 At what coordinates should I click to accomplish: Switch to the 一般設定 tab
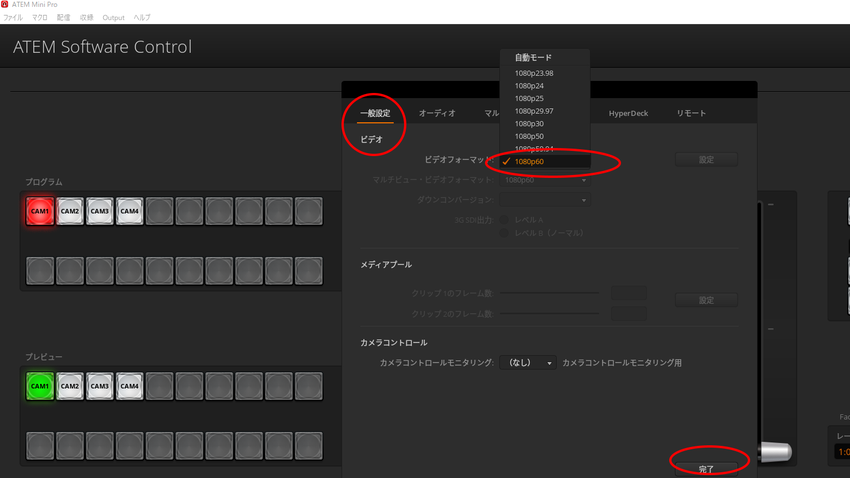click(x=375, y=113)
